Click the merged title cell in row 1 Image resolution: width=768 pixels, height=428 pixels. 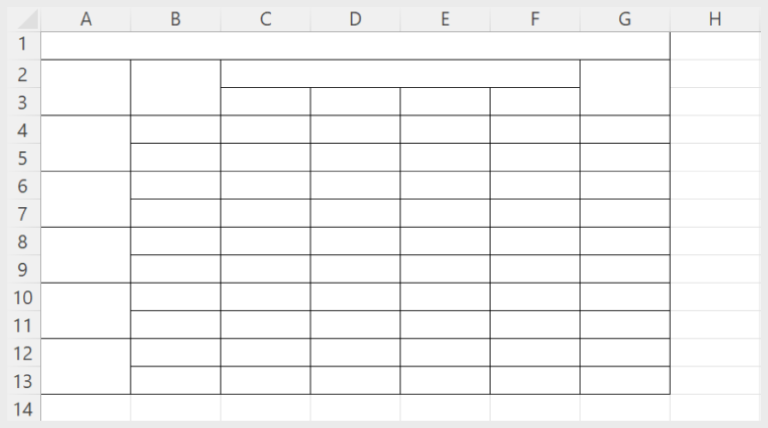tap(355, 46)
